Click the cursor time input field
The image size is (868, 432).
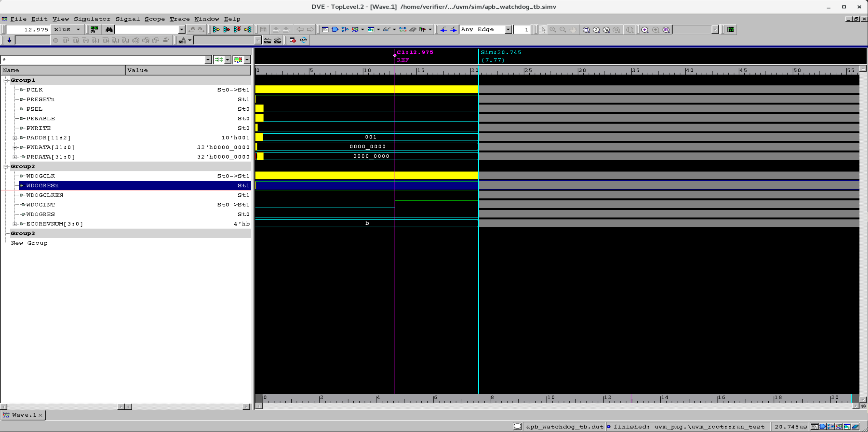[x=28, y=30]
